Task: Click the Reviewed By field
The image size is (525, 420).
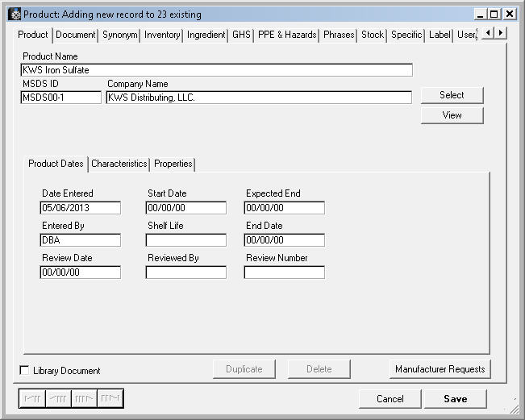Action: pos(185,272)
